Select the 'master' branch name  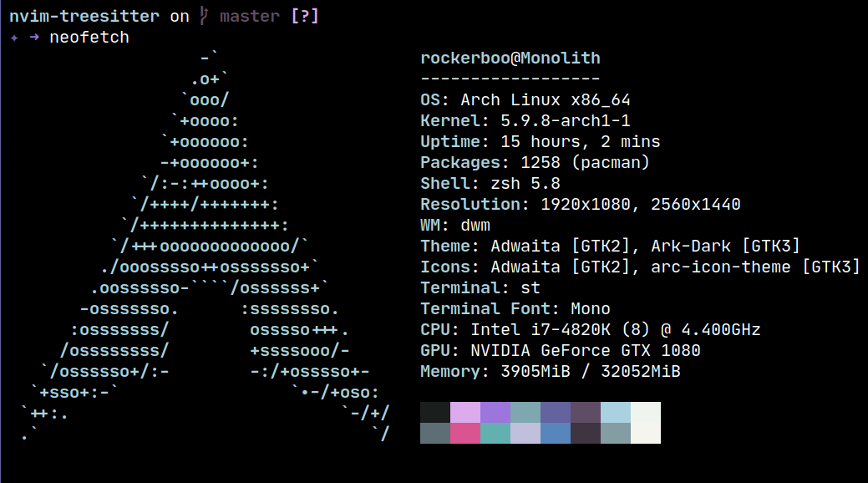(249, 17)
